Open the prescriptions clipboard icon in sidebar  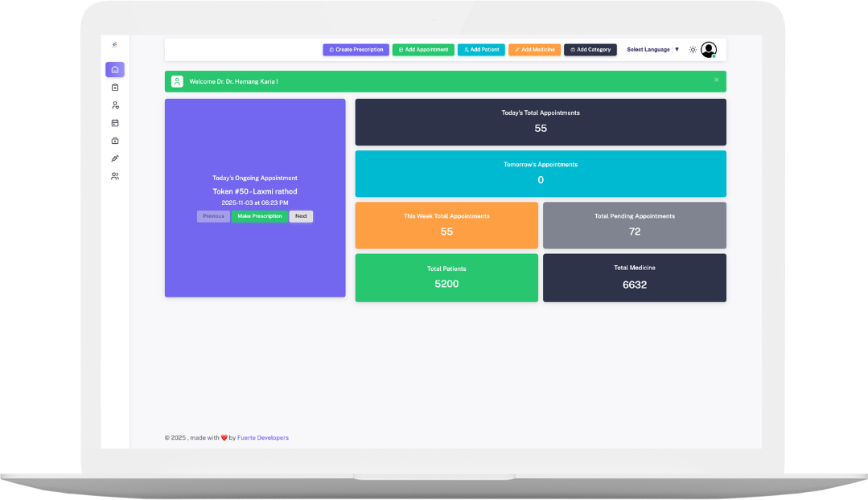coord(115,88)
